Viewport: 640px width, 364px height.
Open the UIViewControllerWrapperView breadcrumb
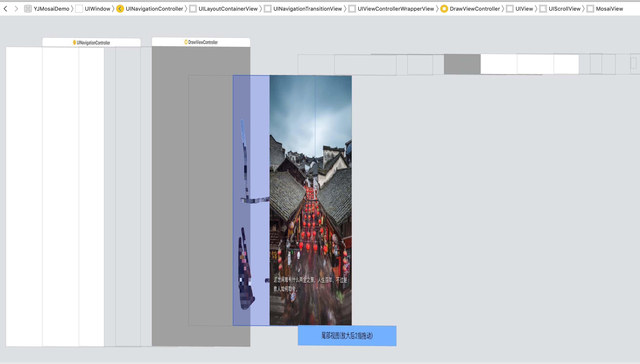pos(395,9)
